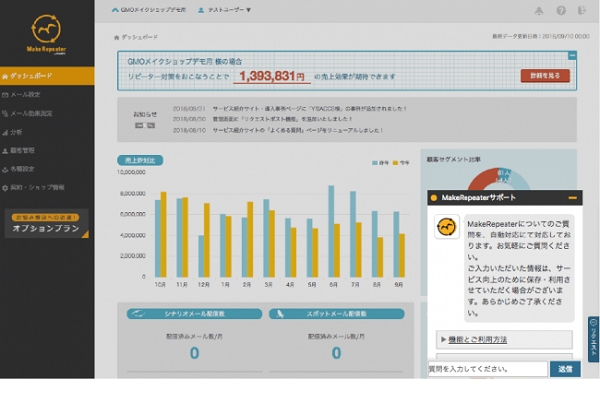Screen dimensions: 600x400
Task: Click the 10月 yellow bar in the chart
Action: coord(163,234)
